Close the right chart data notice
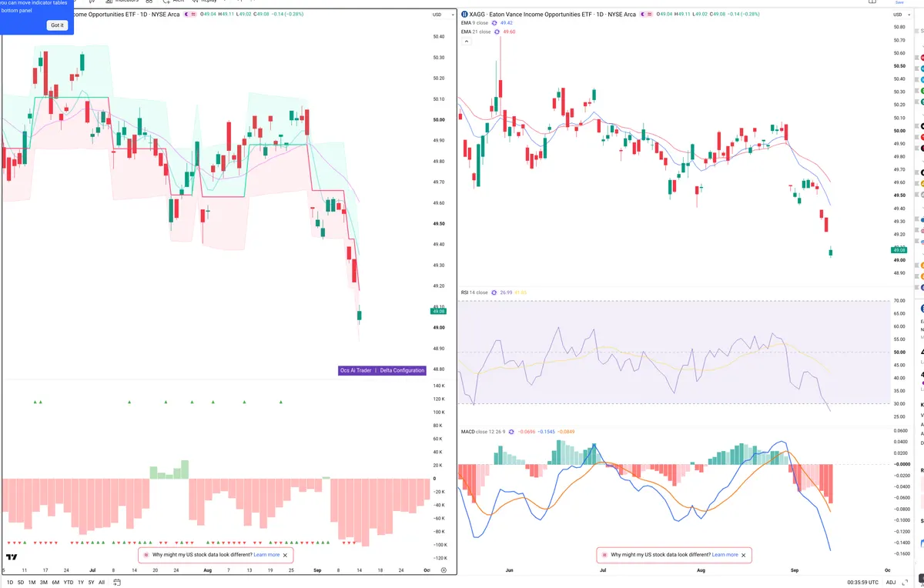The image size is (924, 588). [x=743, y=554]
